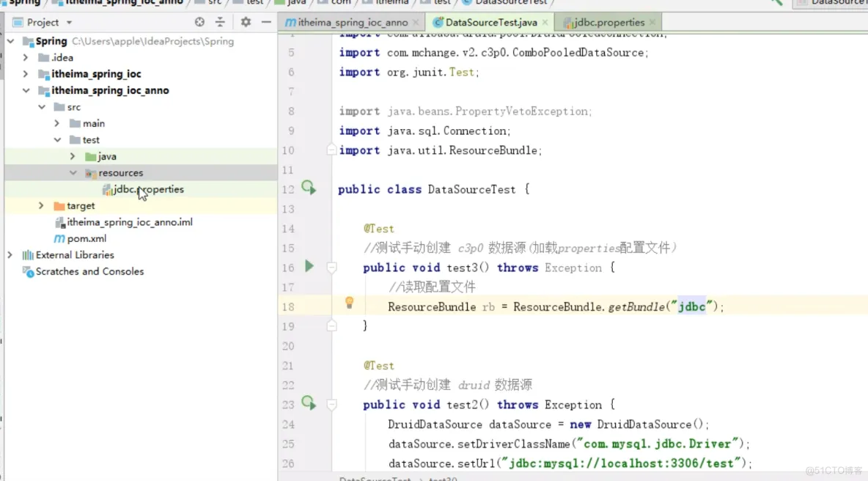Image resolution: width=868 pixels, height=481 pixels.
Task: Click the run icon beside DataSourceTest class
Action: tap(309, 188)
